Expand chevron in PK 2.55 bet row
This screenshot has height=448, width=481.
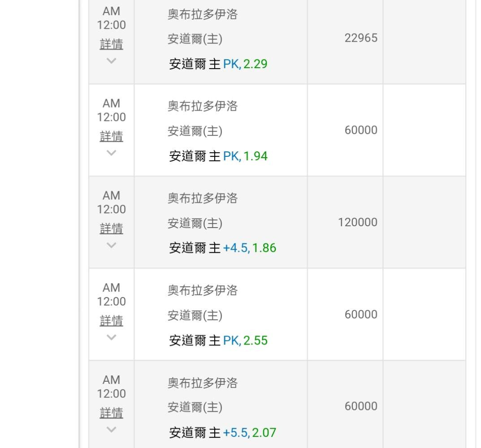coord(111,337)
